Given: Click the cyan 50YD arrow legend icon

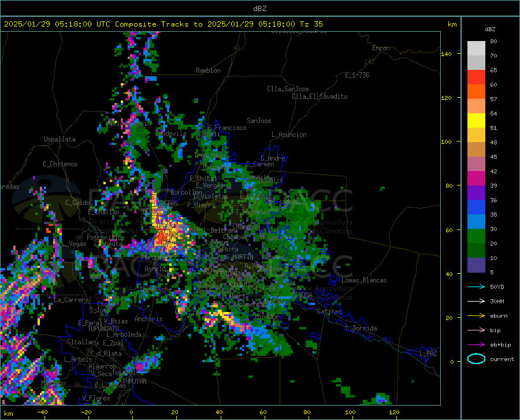Looking at the screenshot, I should [476, 287].
